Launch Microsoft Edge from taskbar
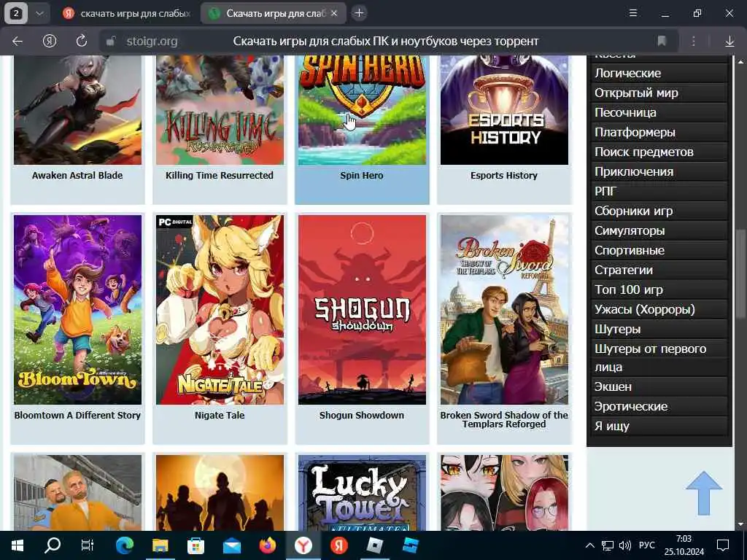Image resolution: width=747 pixels, height=560 pixels. 124,545
